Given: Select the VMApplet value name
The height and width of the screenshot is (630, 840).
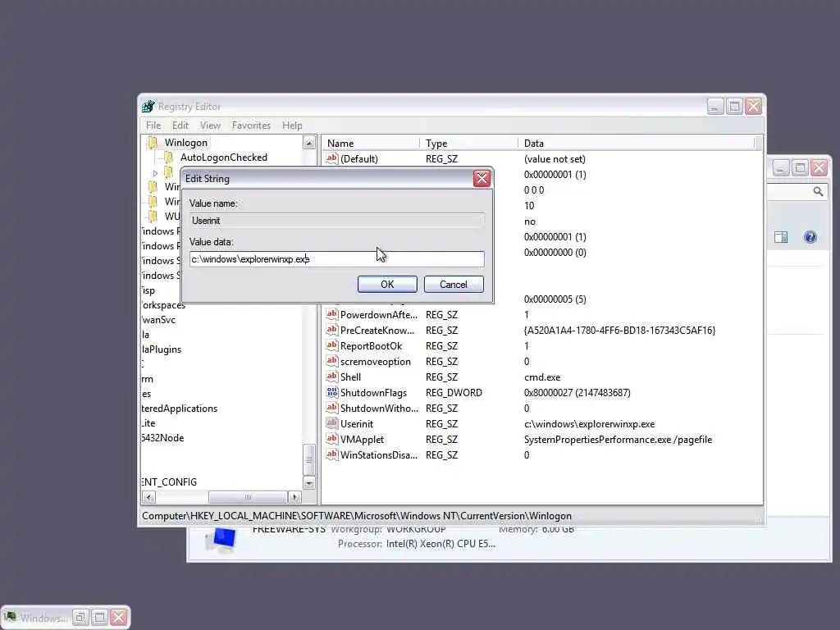Looking at the screenshot, I should 362,440.
